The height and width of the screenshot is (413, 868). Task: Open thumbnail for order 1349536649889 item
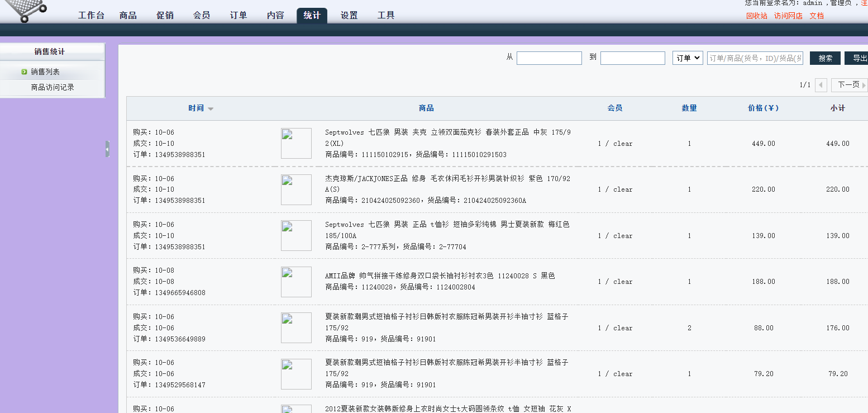296,327
